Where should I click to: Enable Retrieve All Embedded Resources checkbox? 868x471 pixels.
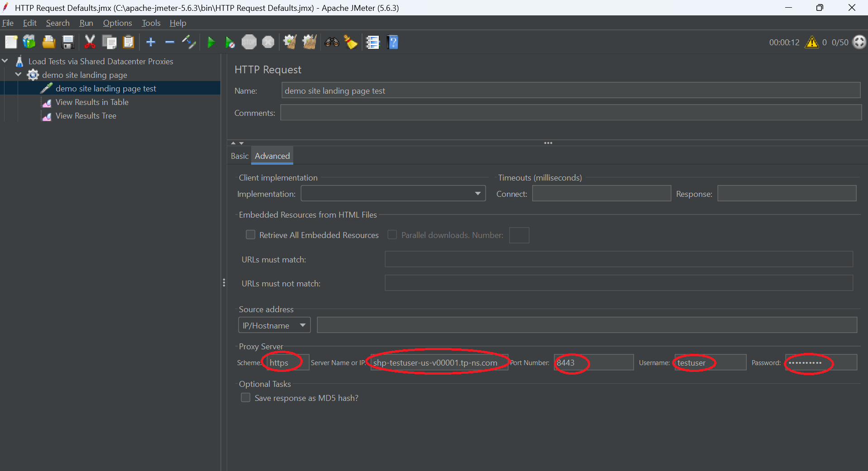click(250, 235)
